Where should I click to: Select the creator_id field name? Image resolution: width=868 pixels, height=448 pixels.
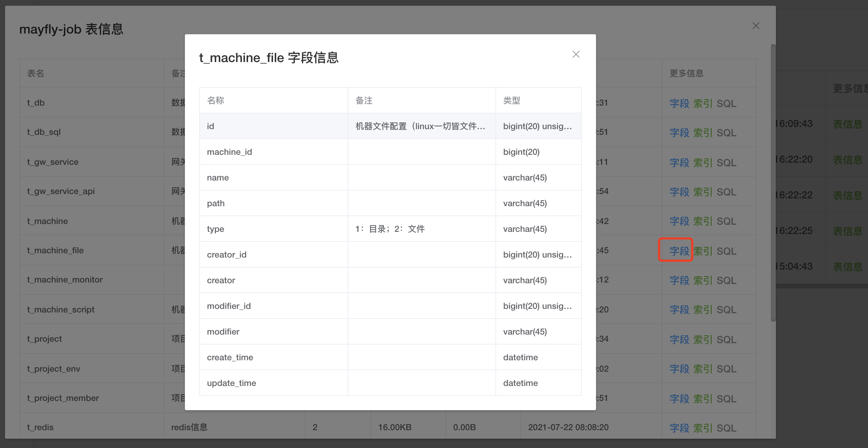pyautogui.click(x=227, y=255)
